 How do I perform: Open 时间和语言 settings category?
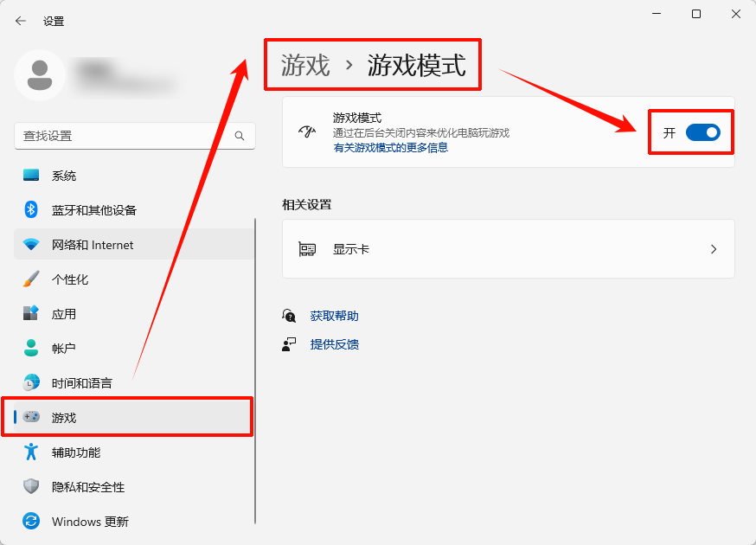pyautogui.click(x=81, y=383)
